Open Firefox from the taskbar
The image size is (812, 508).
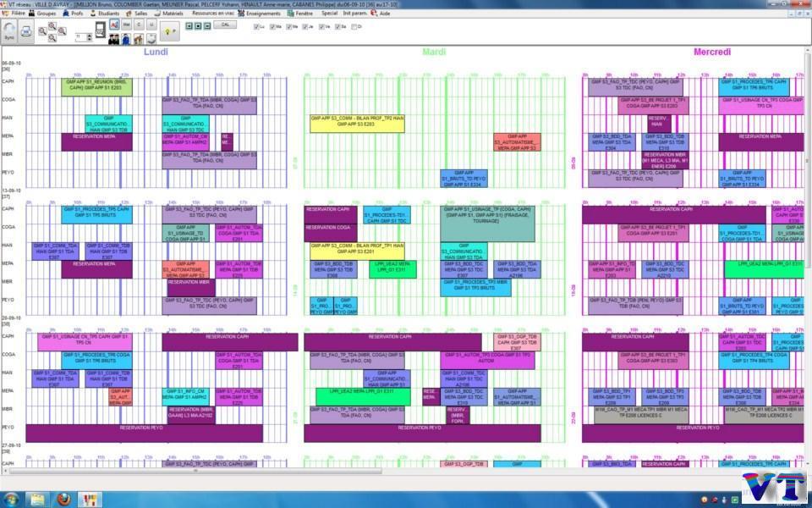63,499
